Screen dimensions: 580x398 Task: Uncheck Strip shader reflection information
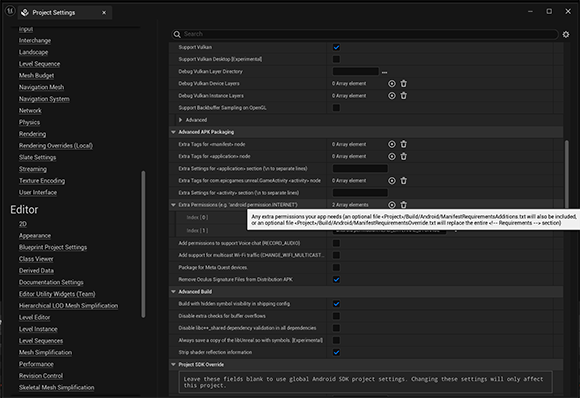tap(336, 353)
